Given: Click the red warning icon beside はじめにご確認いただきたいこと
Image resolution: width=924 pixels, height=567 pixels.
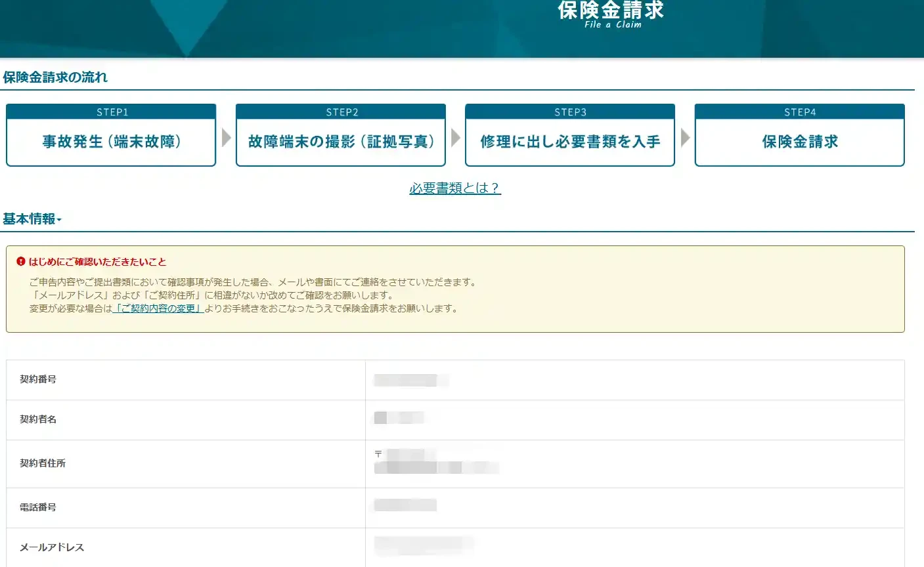Looking at the screenshot, I should coord(21,262).
